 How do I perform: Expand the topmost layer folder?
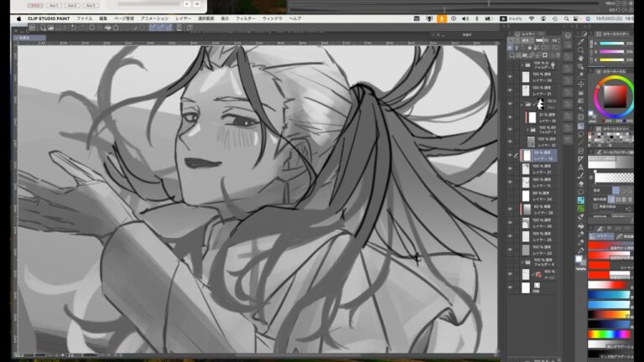point(523,65)
